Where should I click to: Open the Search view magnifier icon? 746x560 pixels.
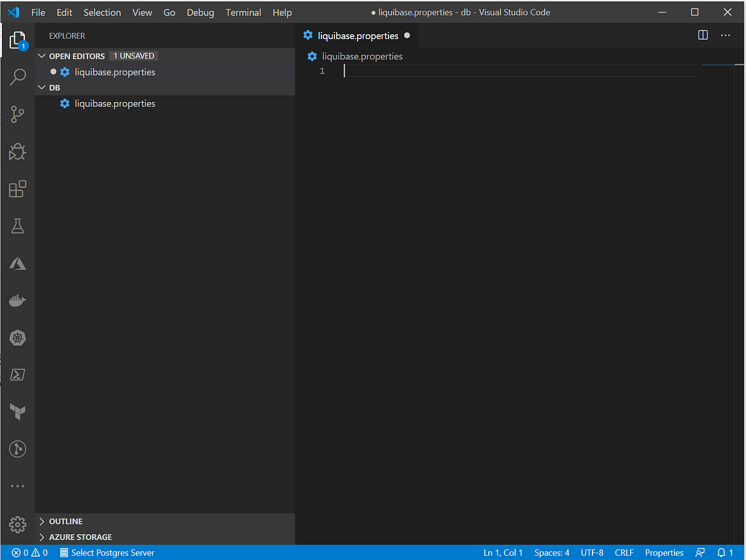tap(17, 77)
